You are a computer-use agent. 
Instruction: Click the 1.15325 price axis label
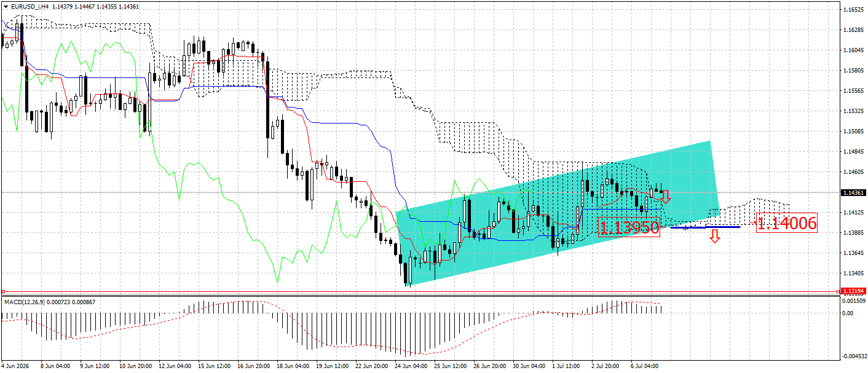pyautogui.click(x=852, y=111)
